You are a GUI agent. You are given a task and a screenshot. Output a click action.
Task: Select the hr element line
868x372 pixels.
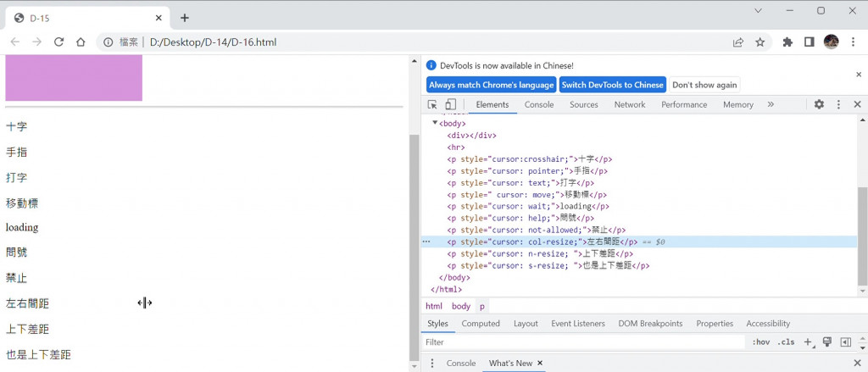coord(456,147)
